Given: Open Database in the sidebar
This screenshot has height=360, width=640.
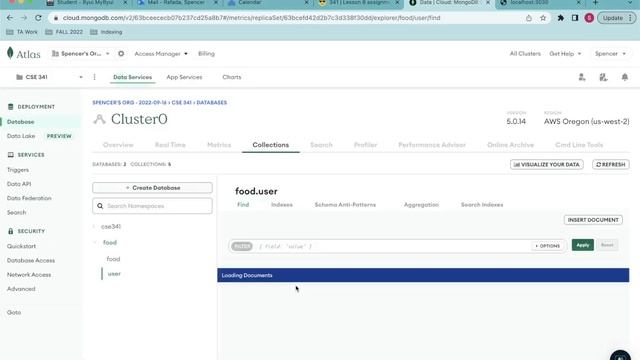Looking at the screenshot, I should [20, 122].
